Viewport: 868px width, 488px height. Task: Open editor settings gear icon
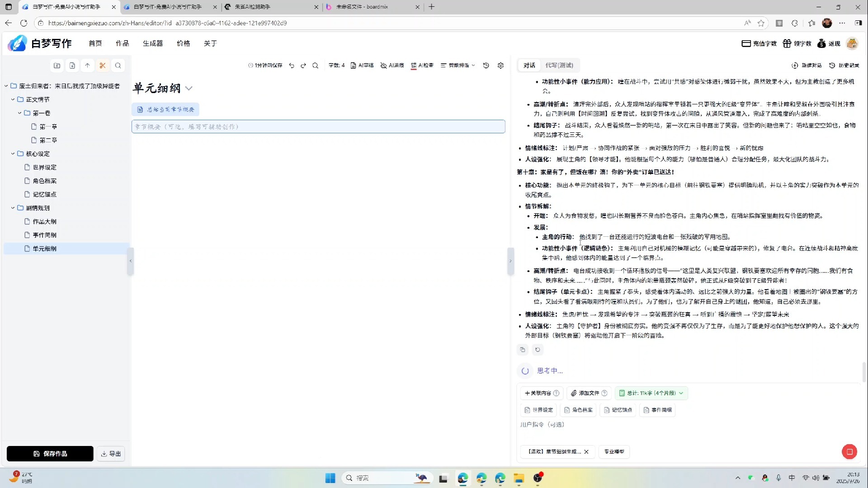click(500, 66)
